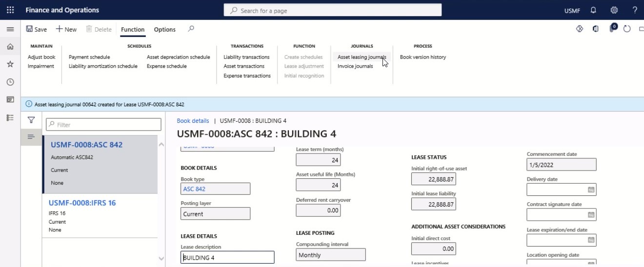Open Contract signature date calendar picker
This screenshot has width=644, height=267.
tap(591, 215)
